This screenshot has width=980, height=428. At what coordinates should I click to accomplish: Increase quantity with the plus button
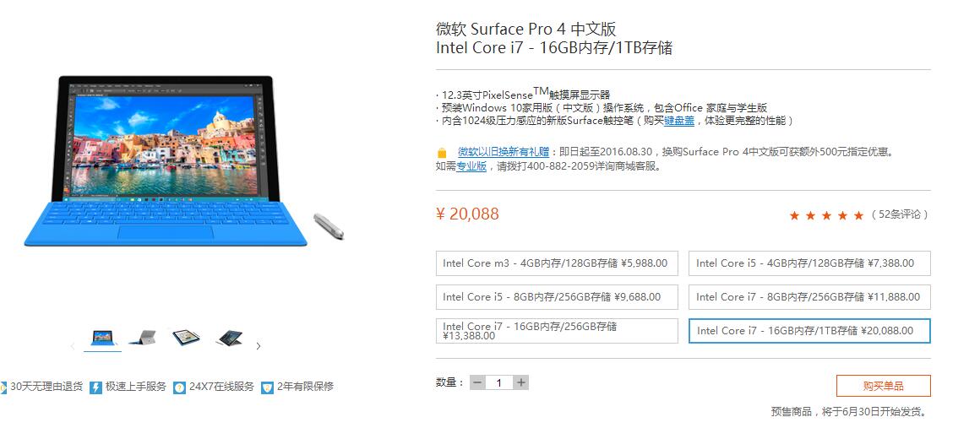(520, 382)
